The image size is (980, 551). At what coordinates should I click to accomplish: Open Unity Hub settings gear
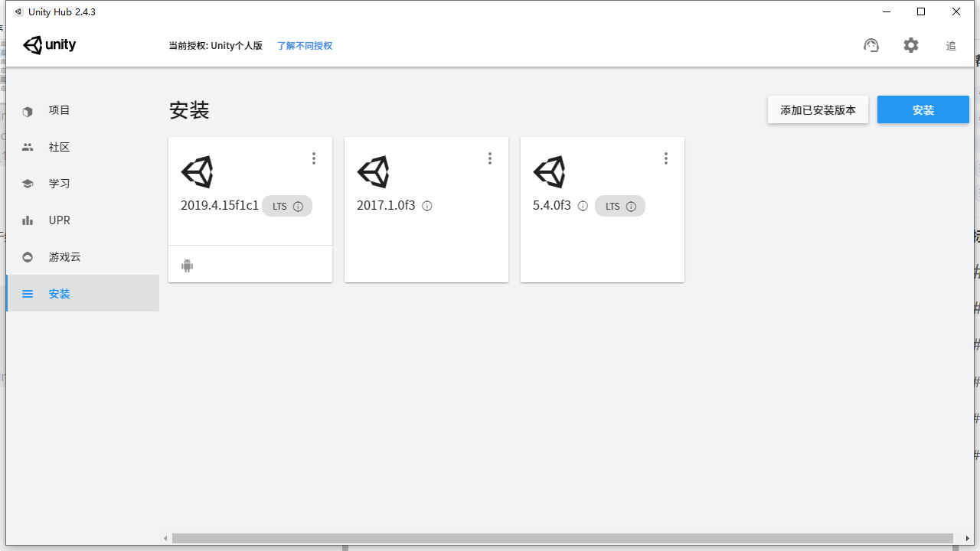point(910,45)
